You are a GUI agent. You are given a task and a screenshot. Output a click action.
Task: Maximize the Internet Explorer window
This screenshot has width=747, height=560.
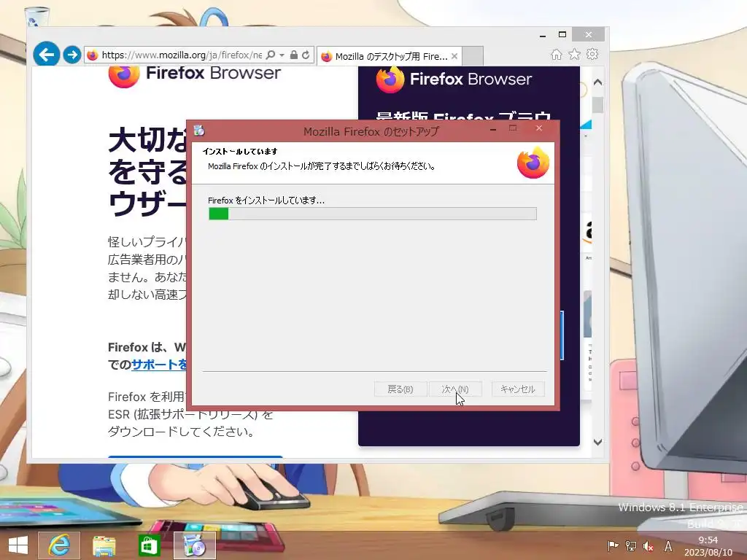pos(562,34)
